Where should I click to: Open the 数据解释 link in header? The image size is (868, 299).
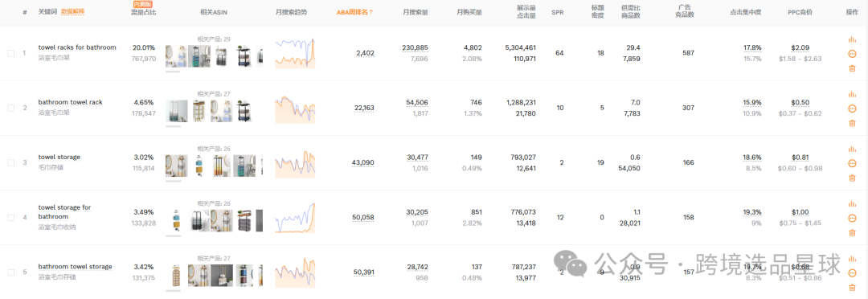point(72,11)
